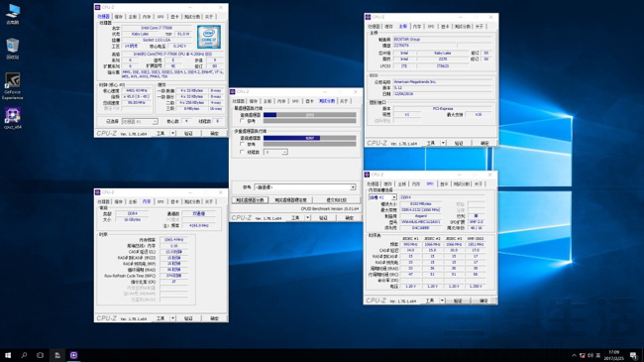This screenshot has height=362, width=644.
Task: Switch to the SPD tab in the memory window
Action: point(161,201)
